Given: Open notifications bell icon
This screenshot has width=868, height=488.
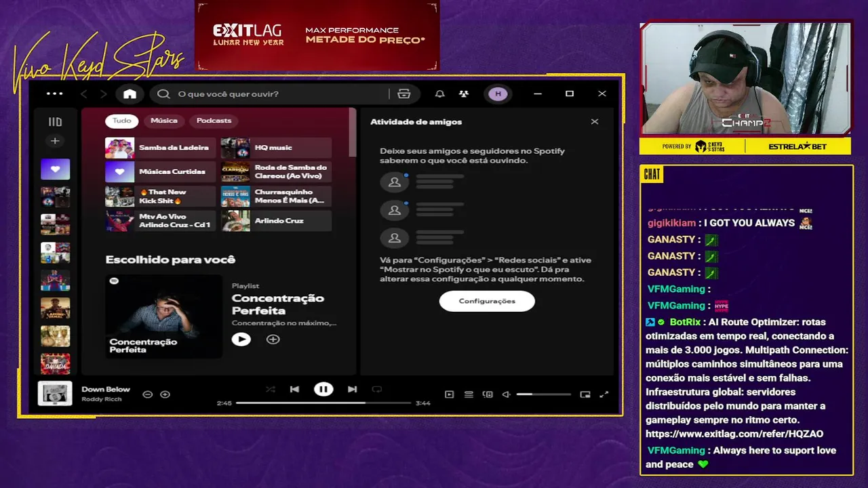Looking at the screenshot, I should point(440,94).
